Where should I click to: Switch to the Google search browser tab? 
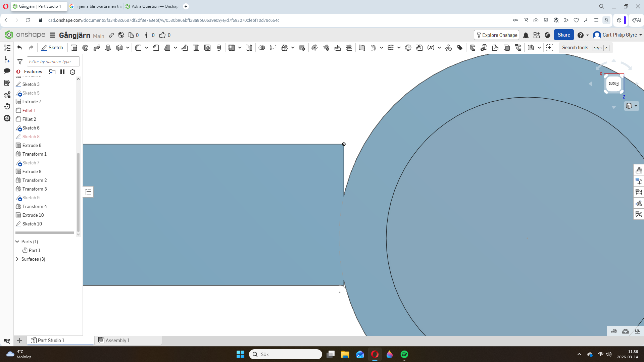point(96,6)
